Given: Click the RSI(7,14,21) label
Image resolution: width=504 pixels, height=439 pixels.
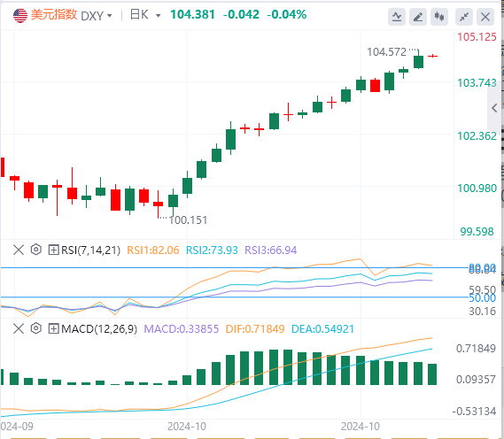Looking at the screenshot, I should (x=91, y=250).
